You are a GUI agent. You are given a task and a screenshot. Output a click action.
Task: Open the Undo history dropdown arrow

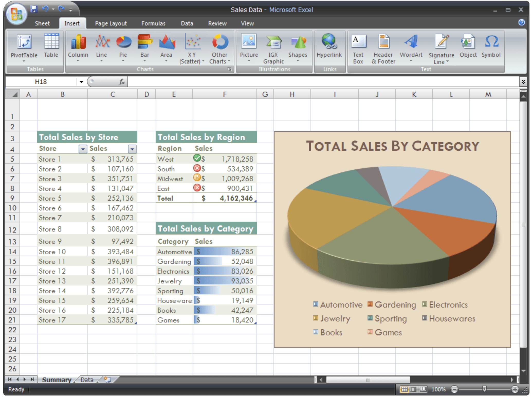[x=53, y=9]
